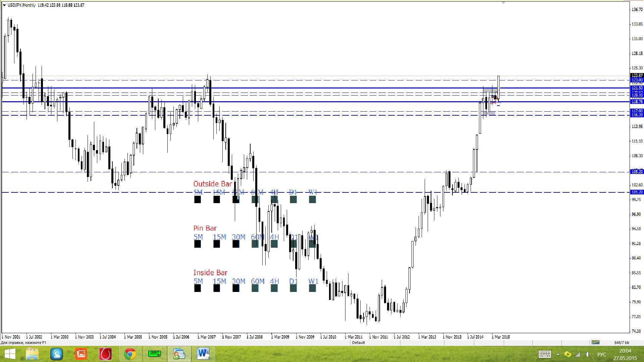Viewport: 644px width, 362px height.
Task: Open the network signal tray icon
Action: point(578,354)
